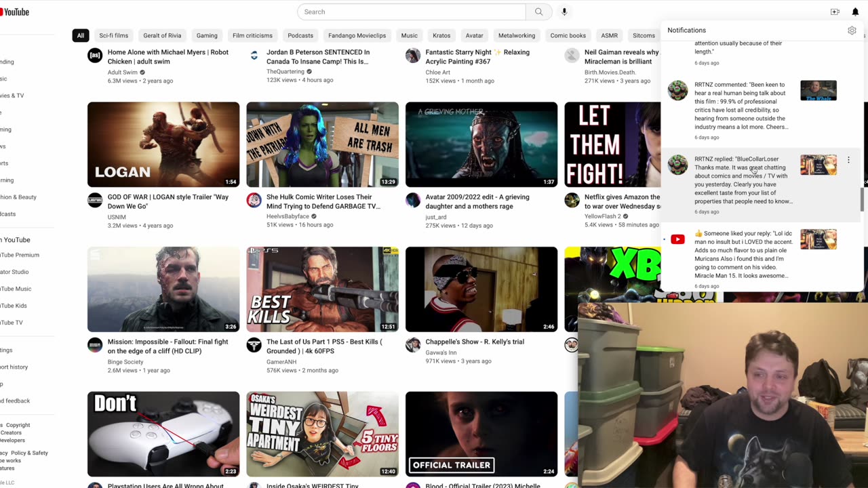Select the Film criticisms chip
868x488 pixels.
click(252, 35)
